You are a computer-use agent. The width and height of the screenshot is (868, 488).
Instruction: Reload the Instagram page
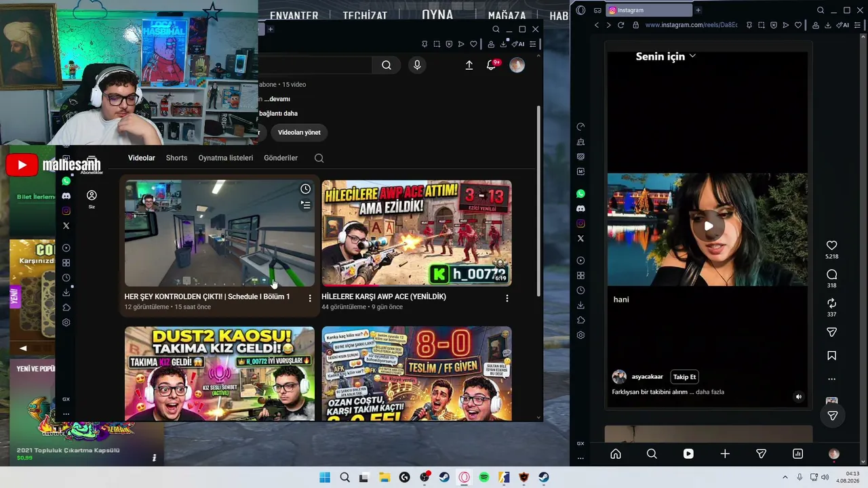click(620, 25)
